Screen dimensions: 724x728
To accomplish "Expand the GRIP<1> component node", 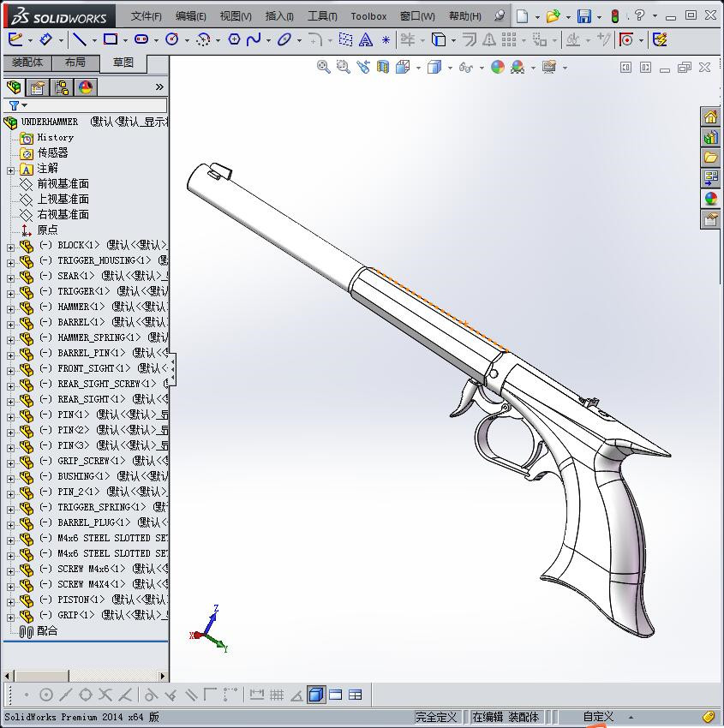I will (10, 618).
